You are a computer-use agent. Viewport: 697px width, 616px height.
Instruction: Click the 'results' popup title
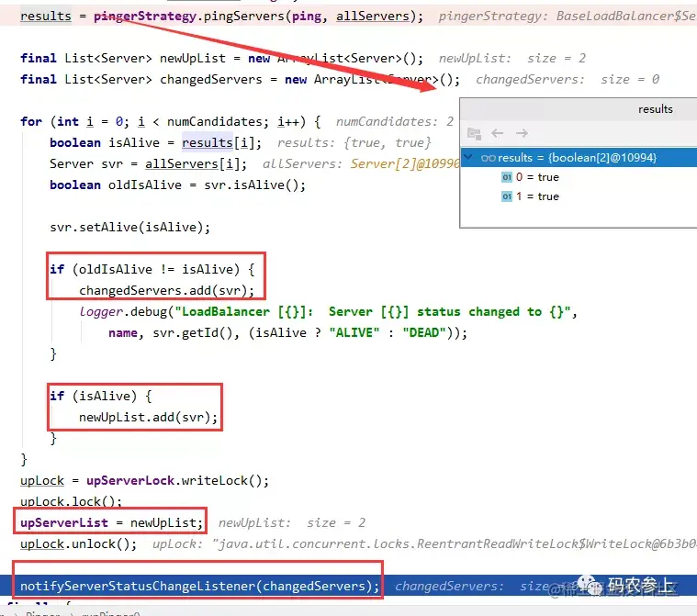[x=655, y=109]
